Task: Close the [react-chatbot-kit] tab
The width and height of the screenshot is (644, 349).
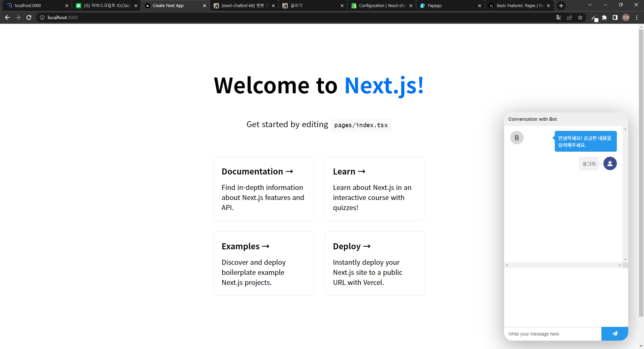Action: [273, 6]
